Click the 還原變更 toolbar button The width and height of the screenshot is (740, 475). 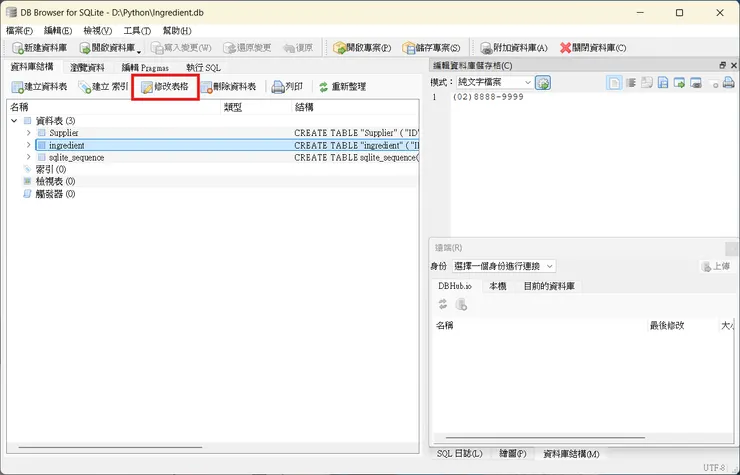pyautogui.click(x=247, y=48)
